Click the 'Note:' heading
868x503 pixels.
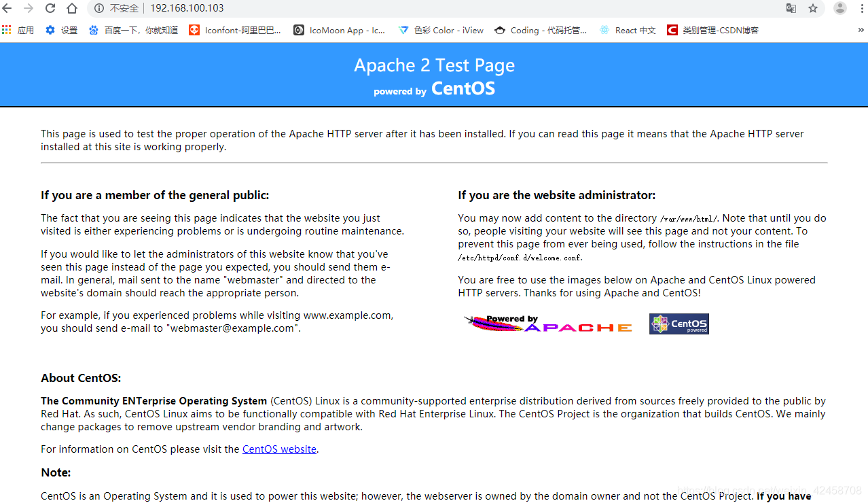click(56, 472)
